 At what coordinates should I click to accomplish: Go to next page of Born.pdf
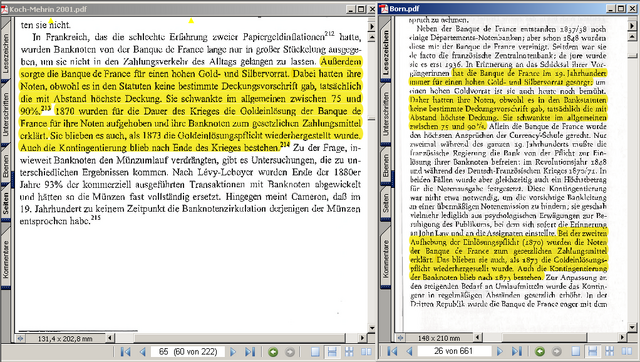pyautogui.click(x=500, y=351)
